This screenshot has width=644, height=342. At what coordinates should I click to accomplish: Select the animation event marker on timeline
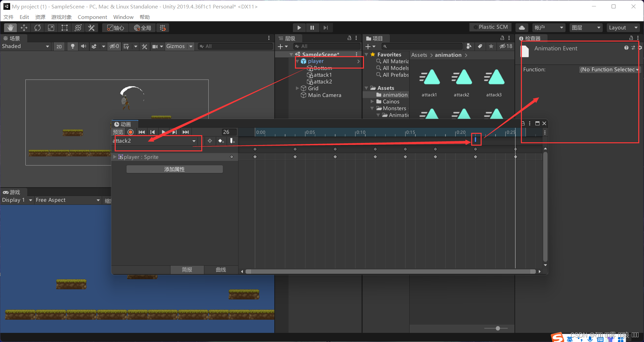click(475, 140)
